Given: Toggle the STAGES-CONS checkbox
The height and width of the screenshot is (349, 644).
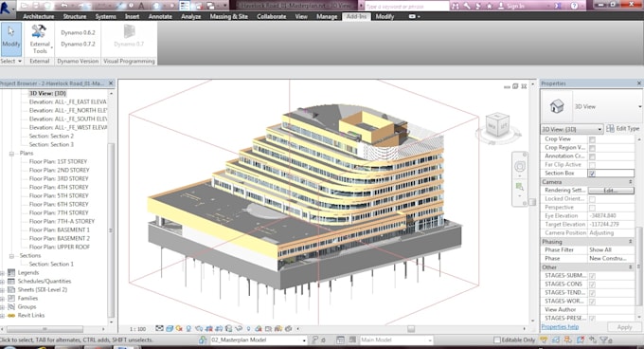Looking at the screenshot, I should pyautogui.click(x=592, y=285).
